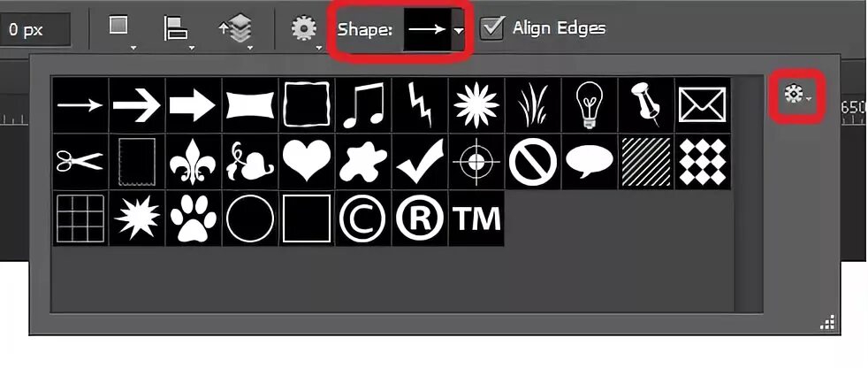Image resolution: width=868 pixels, height=368 pixels.
Task: Select the copyright symbol shape
Action: click(363, 218)
